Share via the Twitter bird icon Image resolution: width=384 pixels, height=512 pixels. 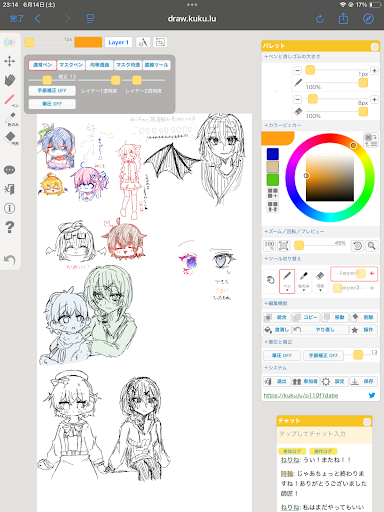(x=372, y=395)
